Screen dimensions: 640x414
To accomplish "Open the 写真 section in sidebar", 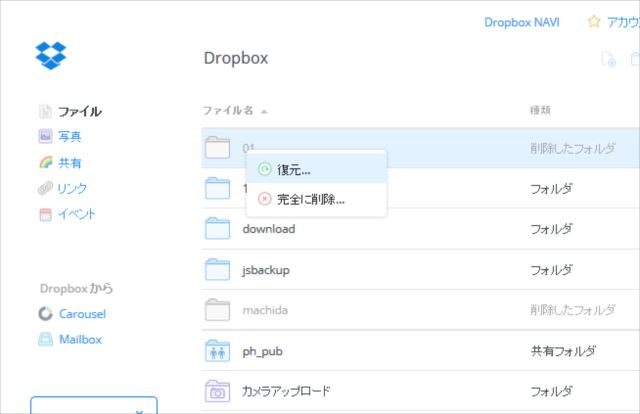I will (69, 136).
